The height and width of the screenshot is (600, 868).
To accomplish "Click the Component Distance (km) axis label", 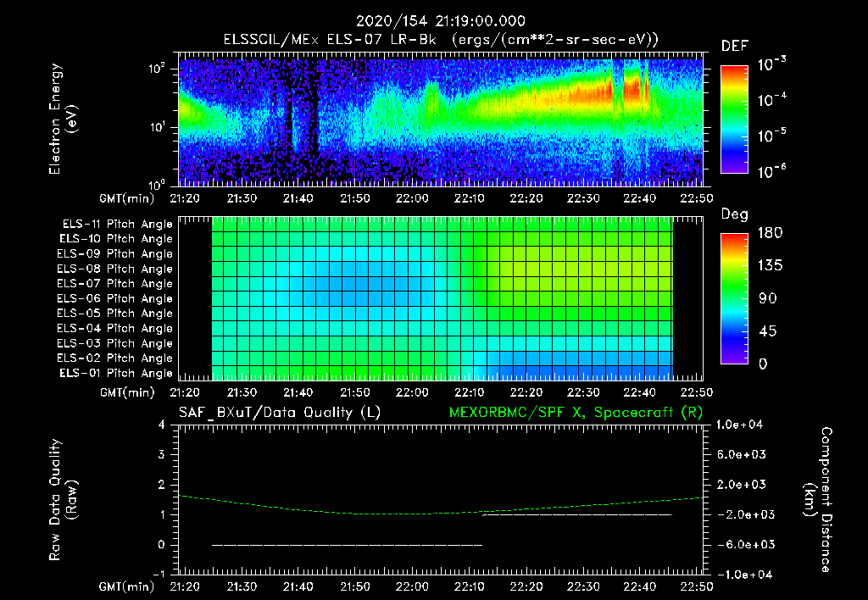I will pos(818,500).
